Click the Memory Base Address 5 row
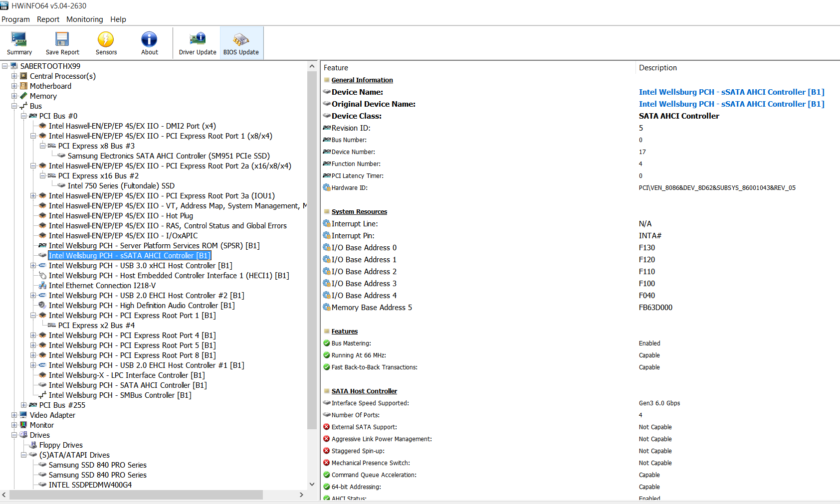The height and width of the screenshot is (504, 840). point(580,307)
